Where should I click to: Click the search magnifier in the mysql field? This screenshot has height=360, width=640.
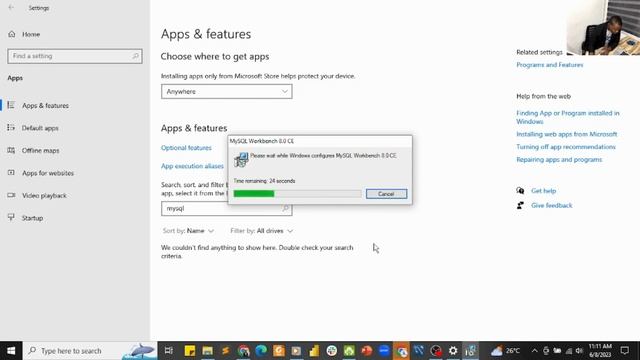[x=286, y=209]
